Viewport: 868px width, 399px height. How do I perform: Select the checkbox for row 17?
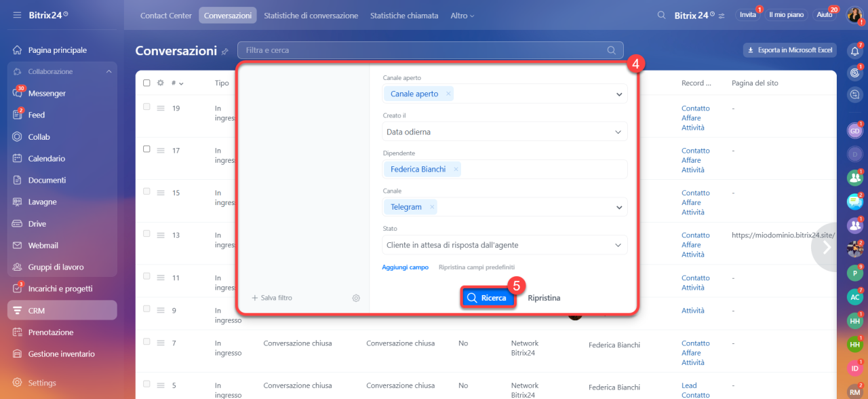point(146,149)
